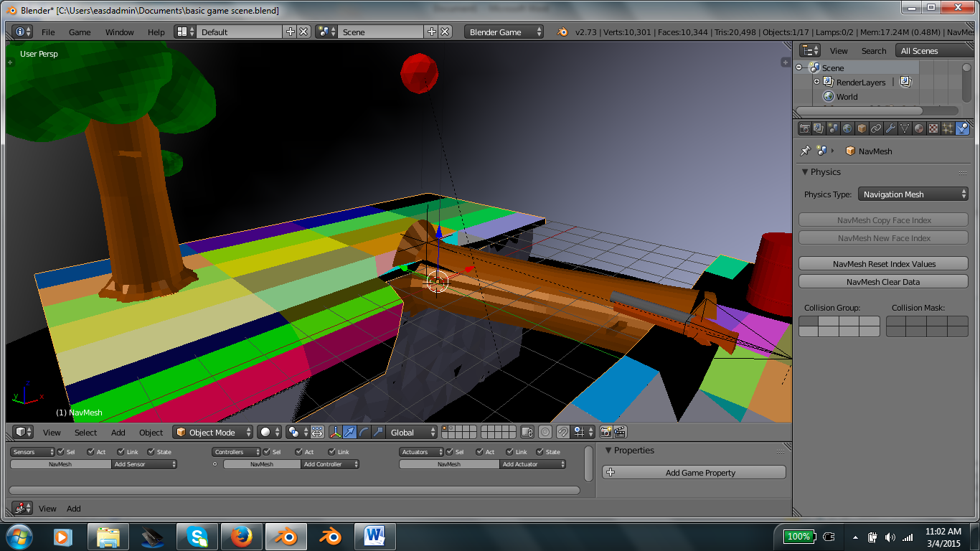The height and width of the screenshot is (551, 980).
Task: Toggle Sensors Act checkbox
Action: pyautogui.click(x=90, y=452)
